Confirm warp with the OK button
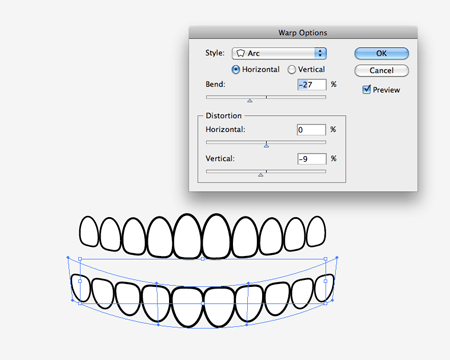This screenshot has height=360, width=450. pyautogui.click(x=381, y=53)
